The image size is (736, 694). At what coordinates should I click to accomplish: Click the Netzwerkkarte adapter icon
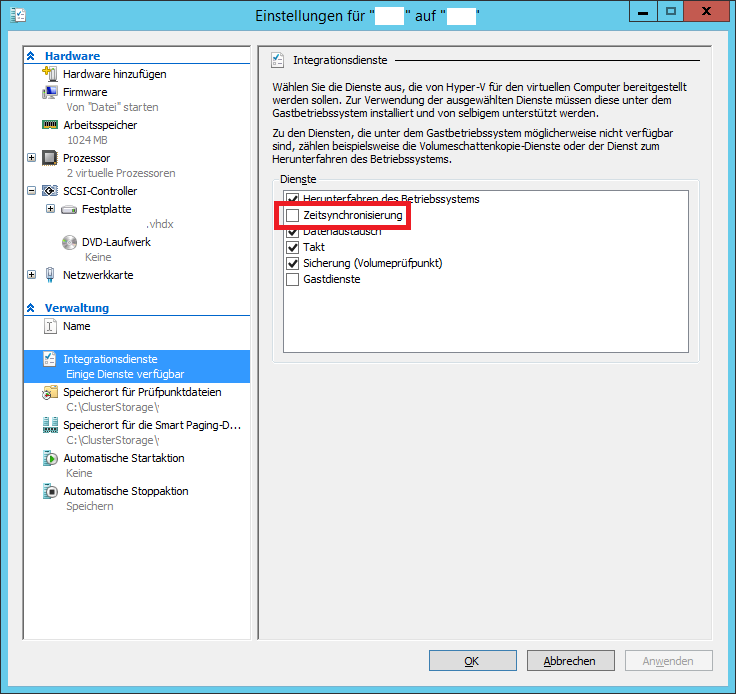[x=50, y=275]
